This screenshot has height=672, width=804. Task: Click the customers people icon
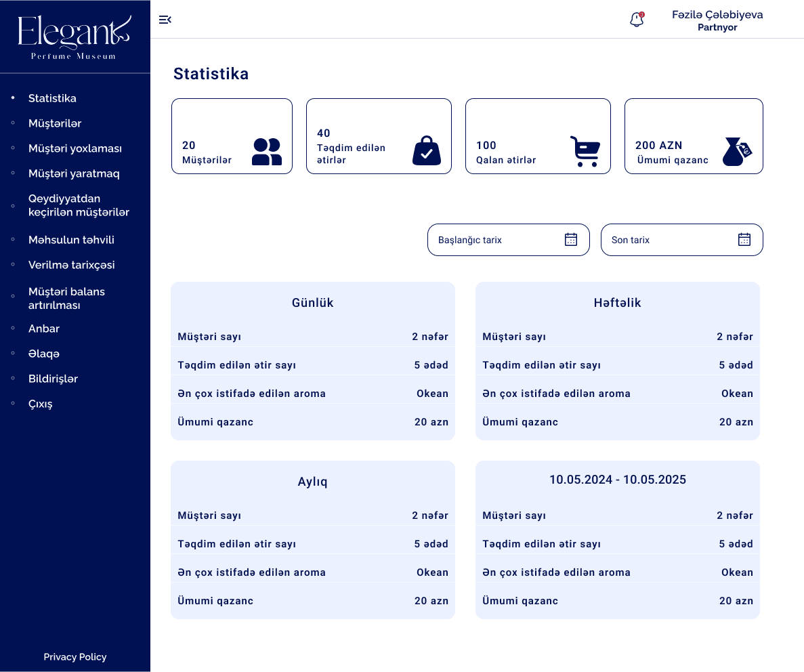coord(267,152)
